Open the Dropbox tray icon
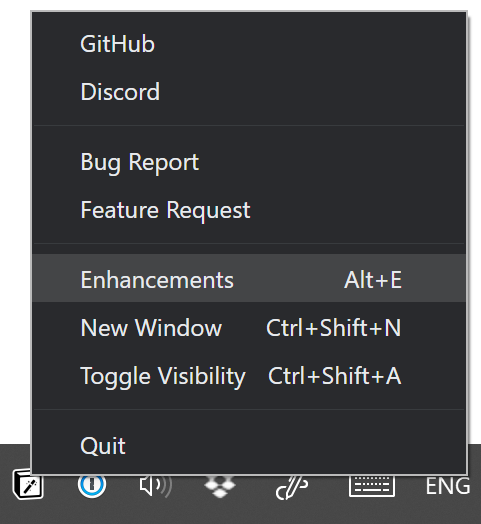The image size is (481, 524). coord(220,486)
